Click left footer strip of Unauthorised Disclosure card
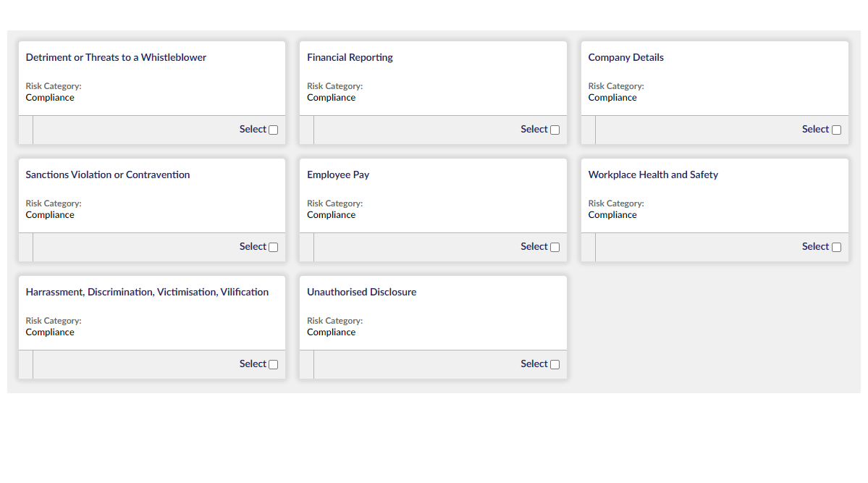This screenshot has height=483, width=868. point(306,365)
